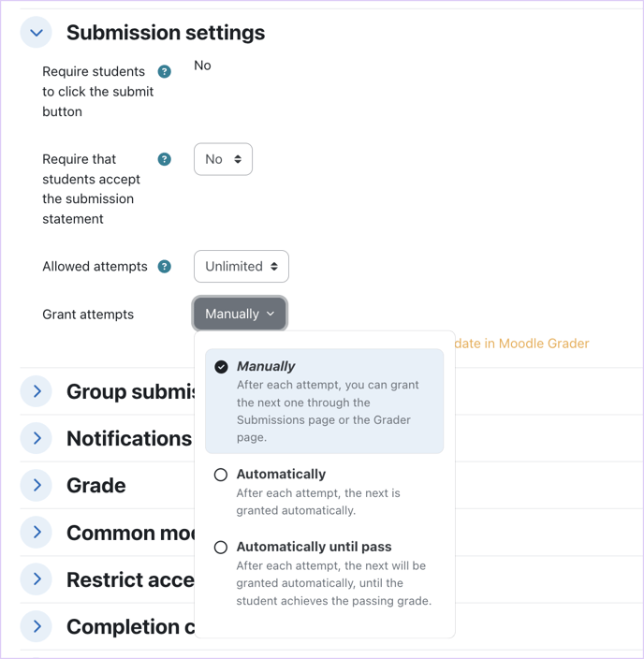
Task: Click the Grade section heading
Action: tap(96, 485)
